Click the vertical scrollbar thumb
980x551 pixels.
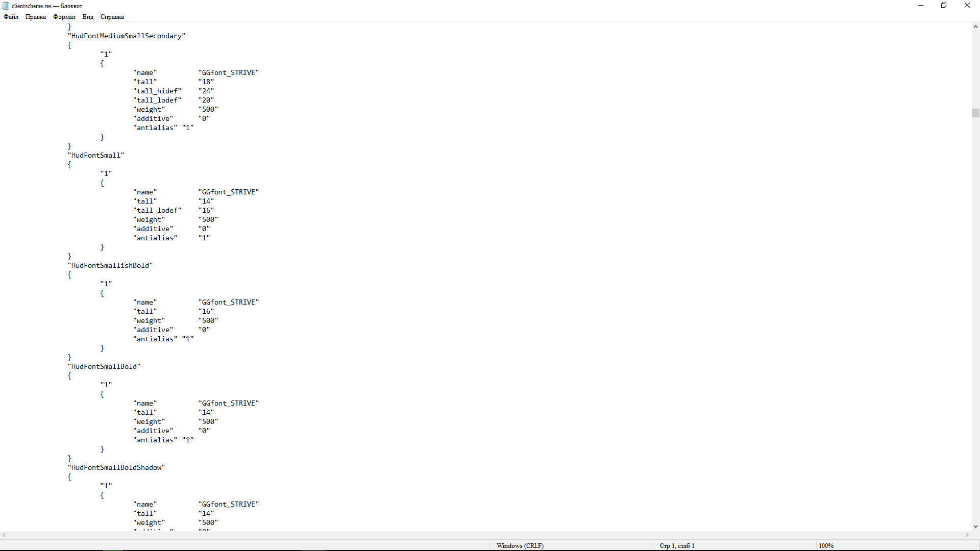tap(975, 113)
